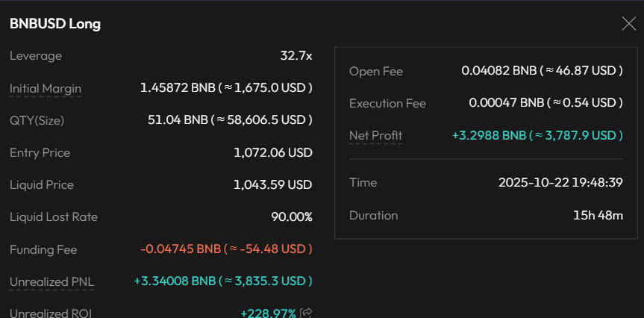Close the BNBUSD Long details panel
Viewport: 644px width, 318px height.
point(628,24)
